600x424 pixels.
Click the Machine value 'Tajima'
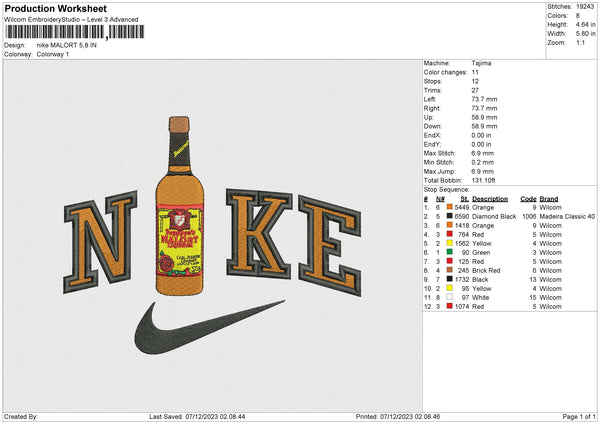(x=481, y=63)
